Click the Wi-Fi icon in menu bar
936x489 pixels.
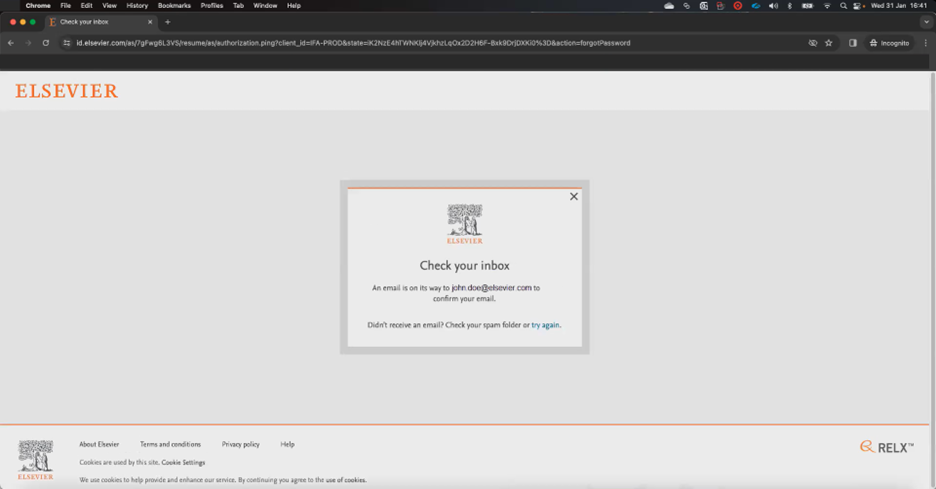point(827,5)
